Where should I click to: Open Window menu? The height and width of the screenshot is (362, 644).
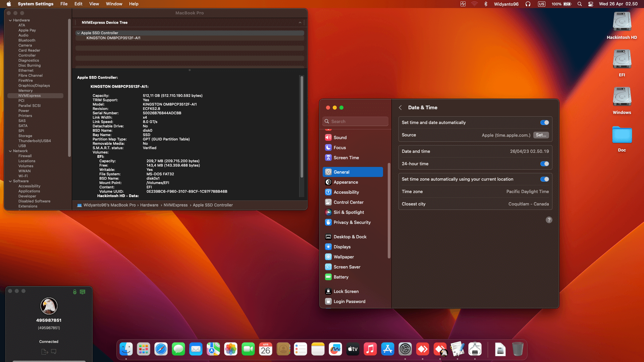point(114,4)
